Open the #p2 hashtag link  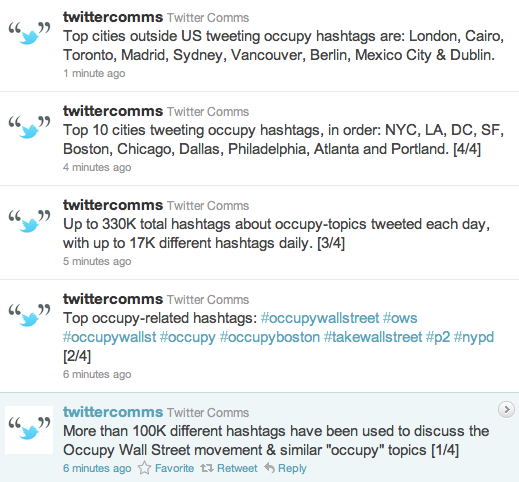coord(438,337)
